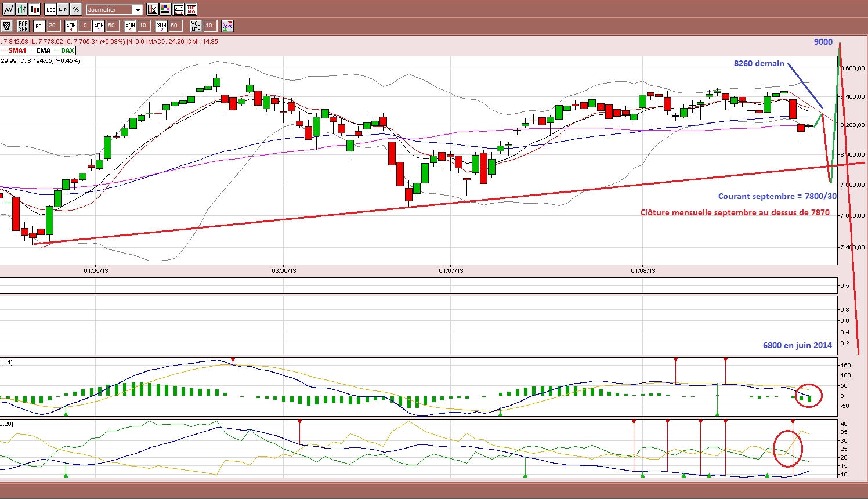This screenshot has width=868, height=499.
Task: Click the 7 400,00 price axis label
Action: (853, 247)
